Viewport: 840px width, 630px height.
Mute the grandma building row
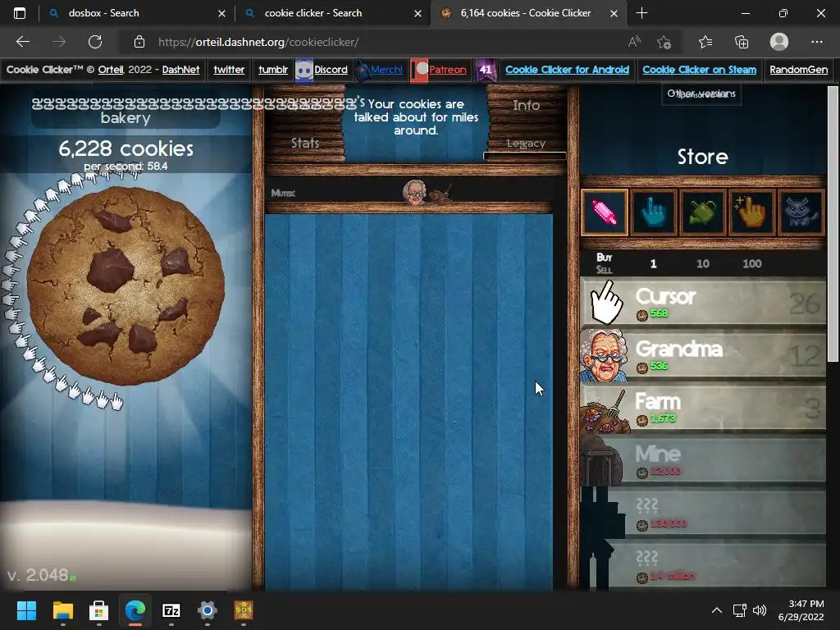pyautogui.click(x=283, y=193)
